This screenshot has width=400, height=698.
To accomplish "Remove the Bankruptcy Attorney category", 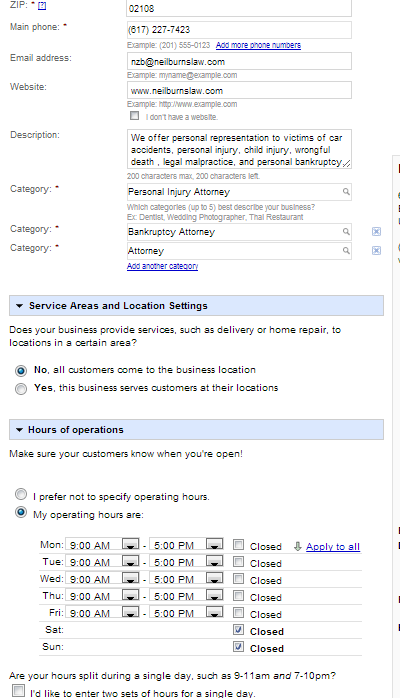I will 376,231.
